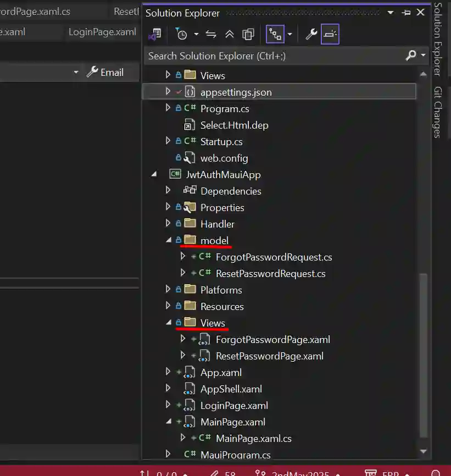Open Properties wrench icon in toolbar
This screenshot has height=476, width=451.
(311, 34)
